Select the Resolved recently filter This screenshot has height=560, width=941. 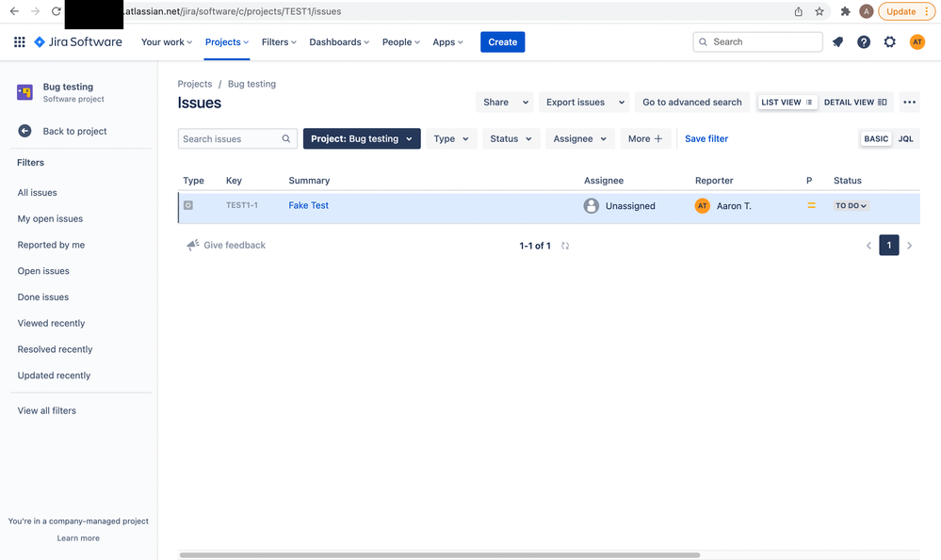[55, 349]
